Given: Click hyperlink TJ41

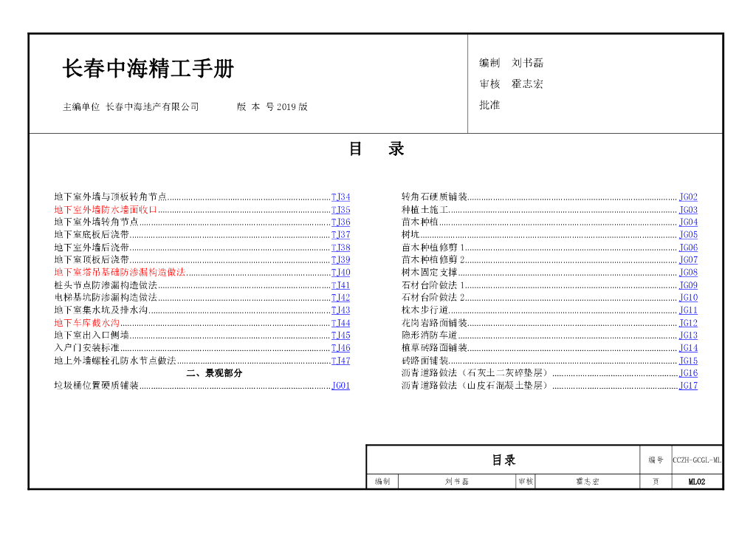Looking at the screenshot, I should click(340, 285).
